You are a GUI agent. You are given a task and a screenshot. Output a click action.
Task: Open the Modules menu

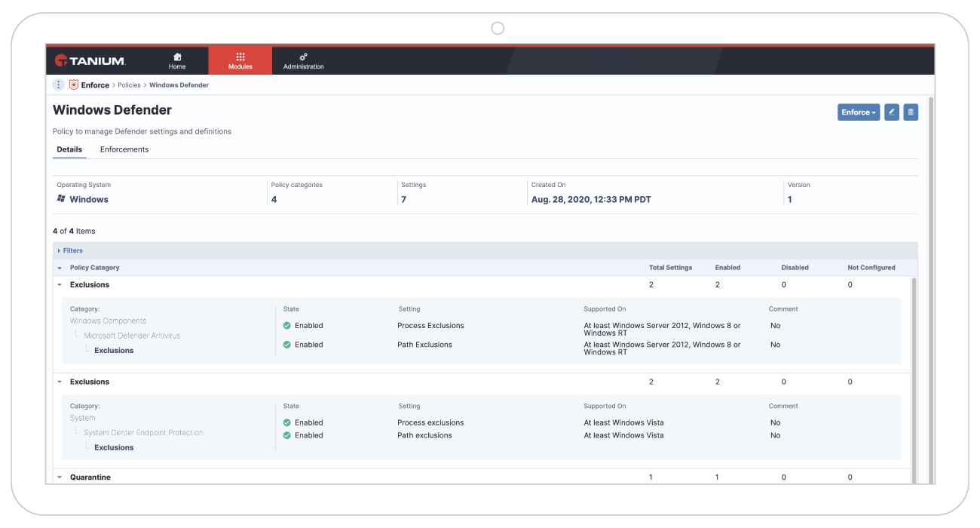point(240,61)
